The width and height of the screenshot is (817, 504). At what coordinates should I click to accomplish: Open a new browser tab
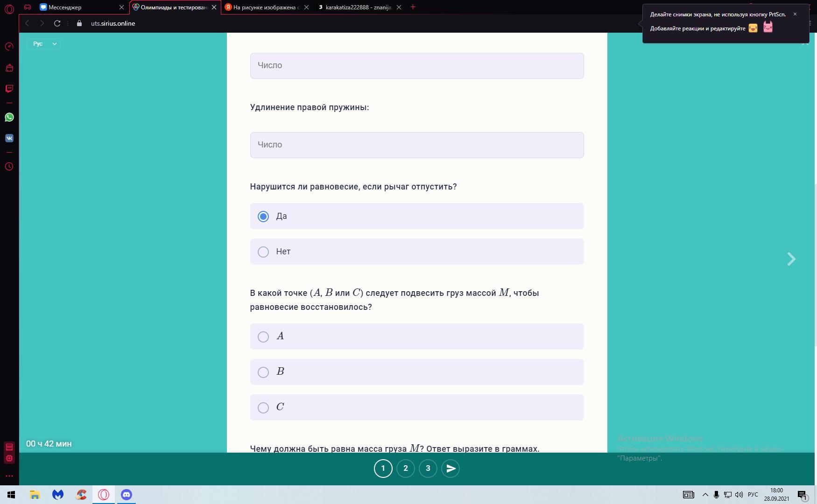click(x=413, y=7)
